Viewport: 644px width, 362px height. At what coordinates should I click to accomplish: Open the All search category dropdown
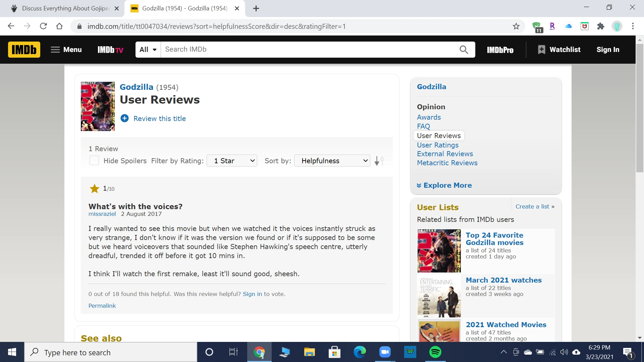[x=148, y=50]
